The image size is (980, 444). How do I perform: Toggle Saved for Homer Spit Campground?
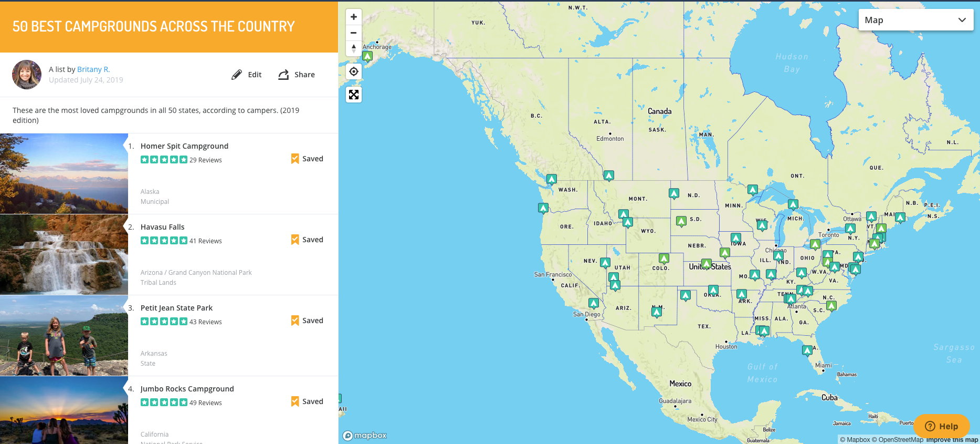(307, 159)
